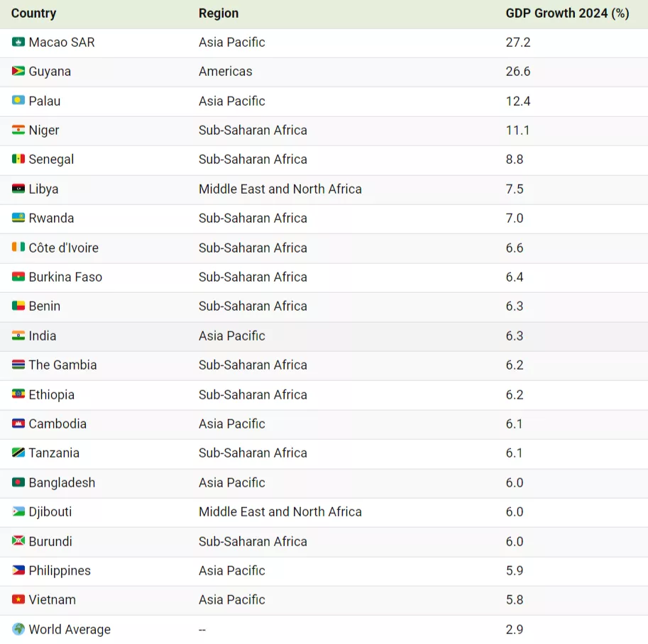This screenshot has height=644, width=648.
Task: Click the Côte d'Ivoire row label
Action: (64, 248)
